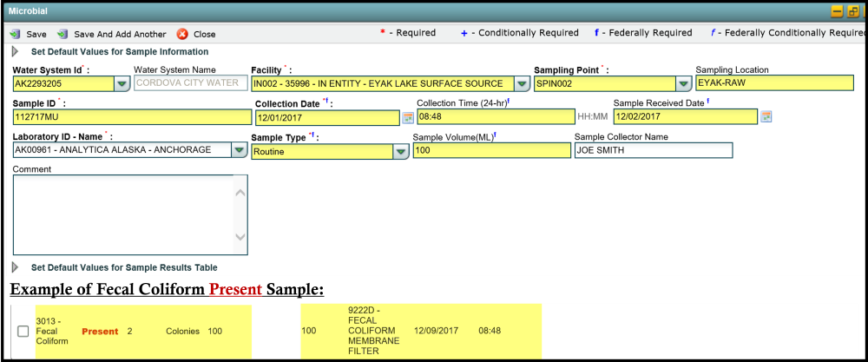Click the Sample ID input field
The image size is (868, 362).
pos(132,117)
